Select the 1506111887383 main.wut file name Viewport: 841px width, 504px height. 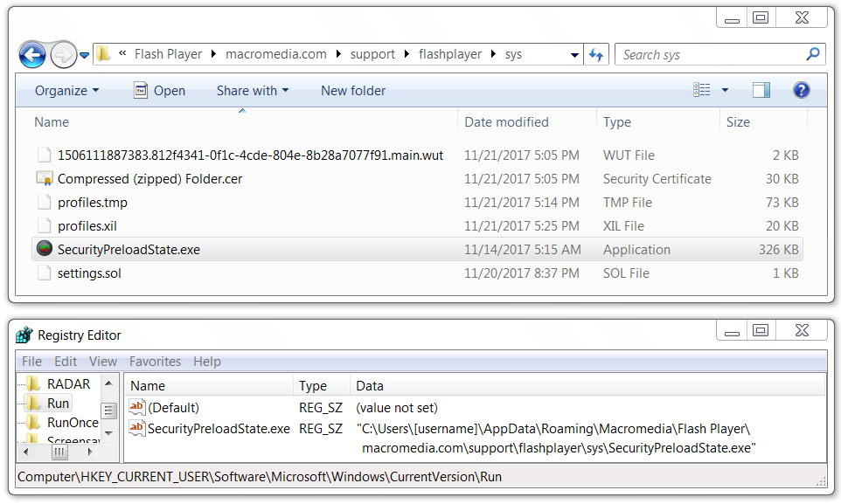pyautogui.click(x=251, y=155)
